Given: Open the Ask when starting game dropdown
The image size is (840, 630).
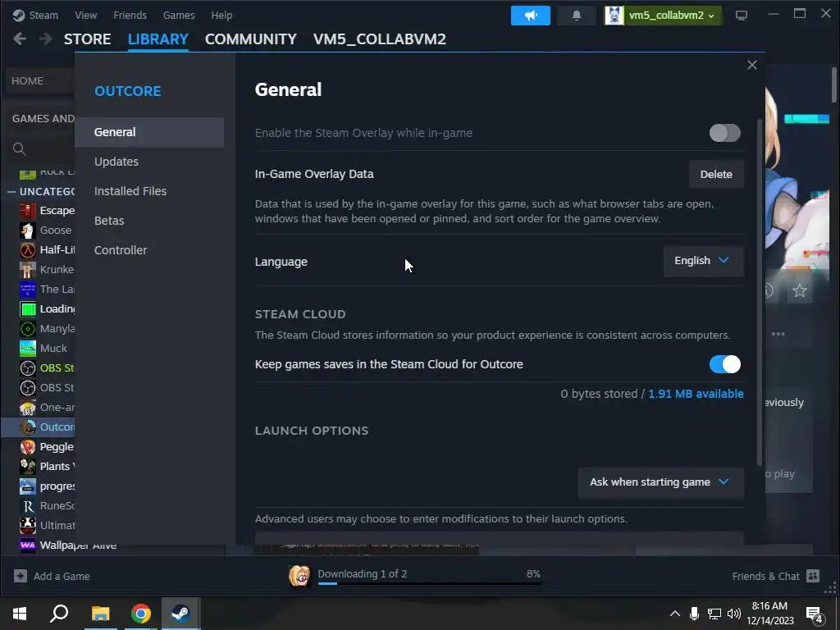Looking at the screenshot, I should pos(660,482).
